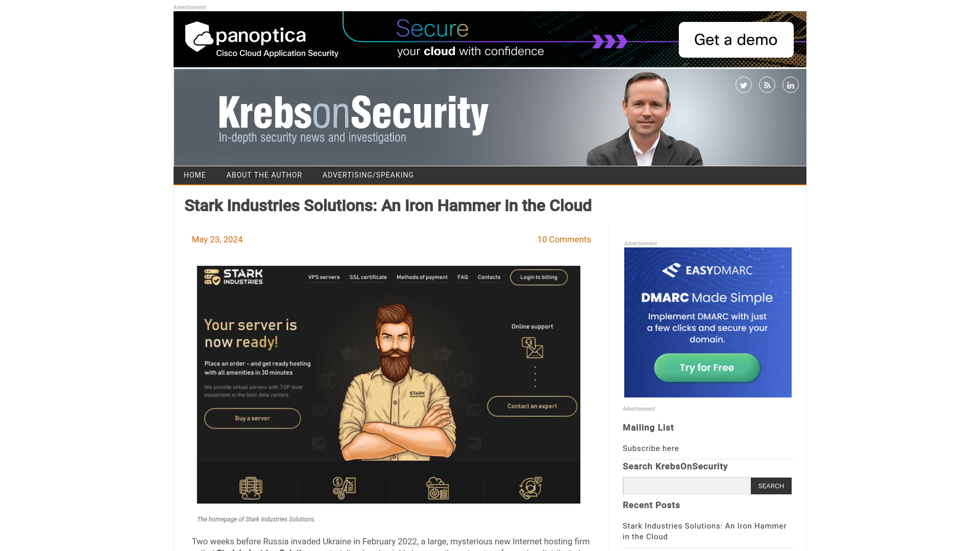This screenshot has height=551, width=980.
Task: Click the 'Stark Industries Solutions: An Iron Hammer' recent post link
Action: click(x=705, y=532)
